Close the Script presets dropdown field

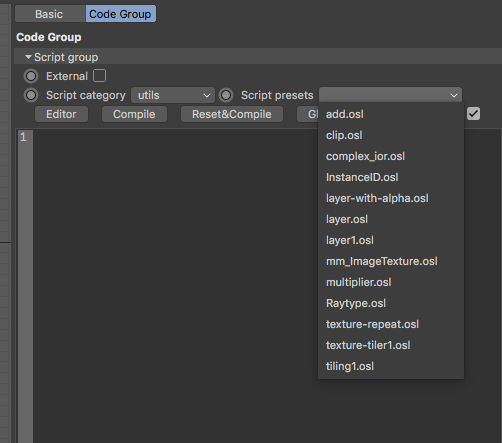pyautogui.click(x=390, y=95)
